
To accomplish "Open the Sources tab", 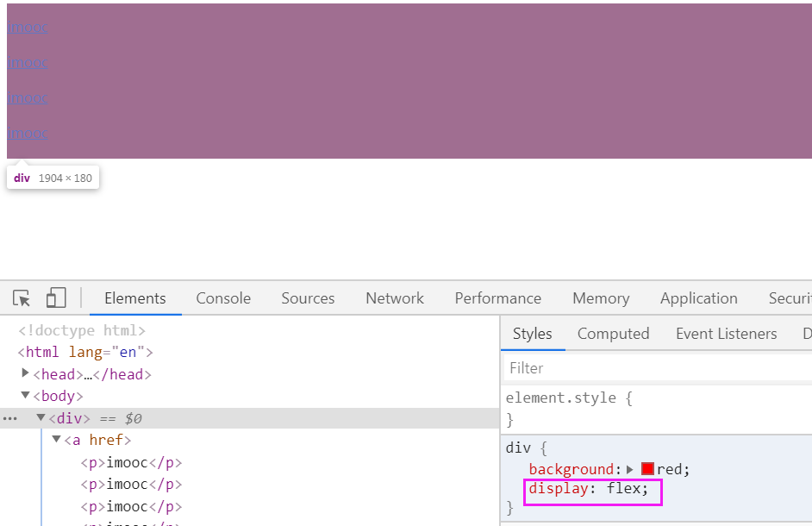I will [x=308, y=298].
